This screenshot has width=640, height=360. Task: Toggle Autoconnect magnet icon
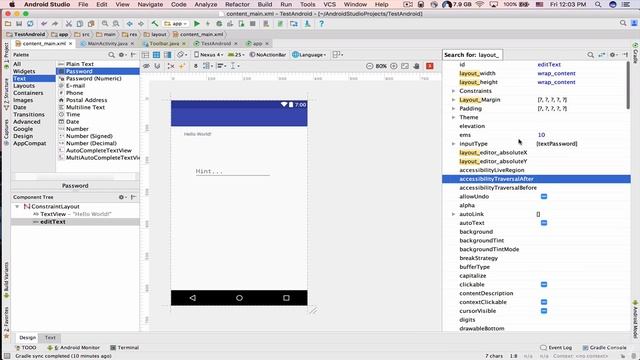point(157,66)
